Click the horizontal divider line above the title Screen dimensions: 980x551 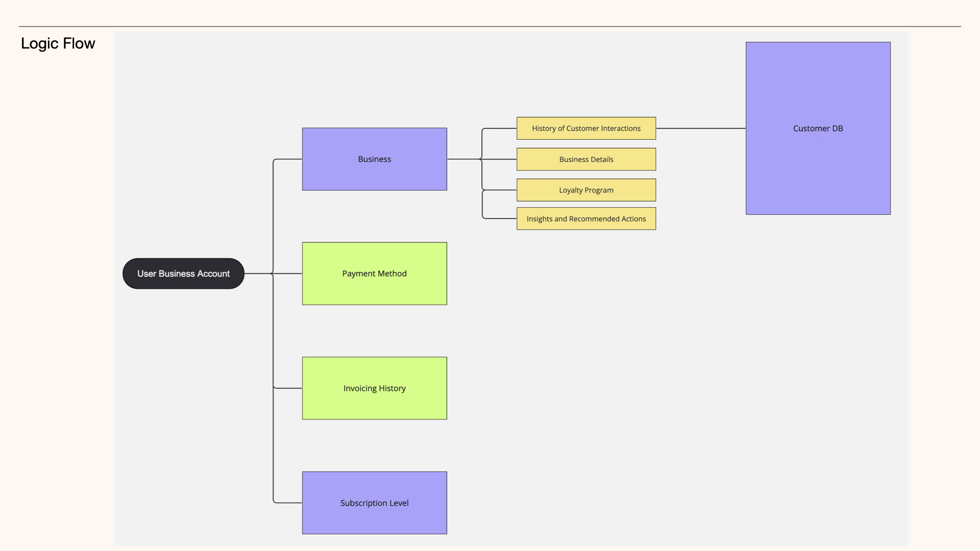tap(490, 27)
